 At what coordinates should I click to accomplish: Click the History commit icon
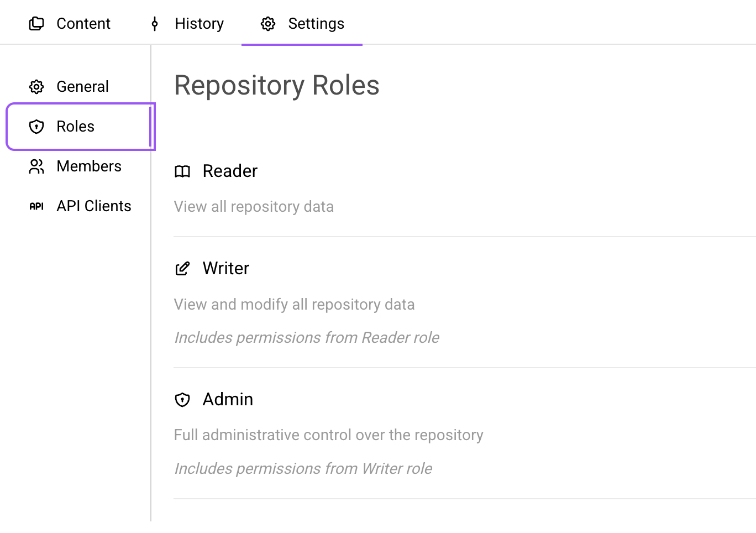click(x=155, y=24)
